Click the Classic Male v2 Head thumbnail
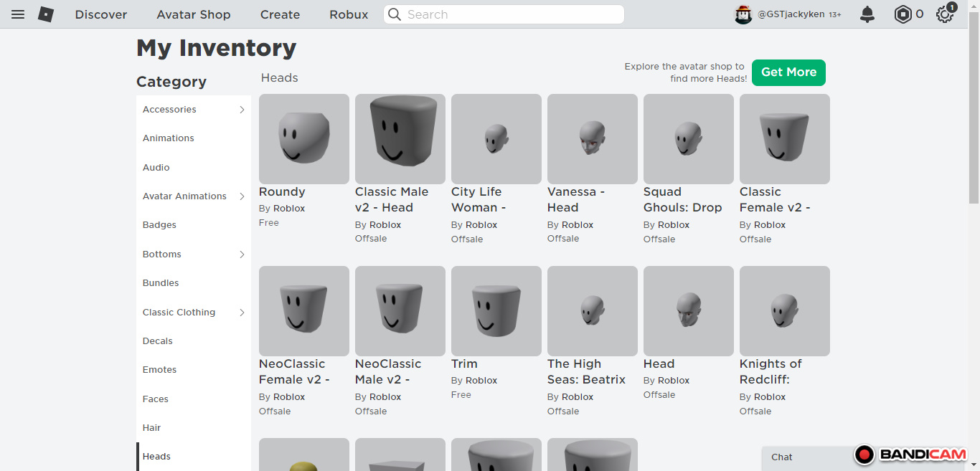 [x=400, y=139]
